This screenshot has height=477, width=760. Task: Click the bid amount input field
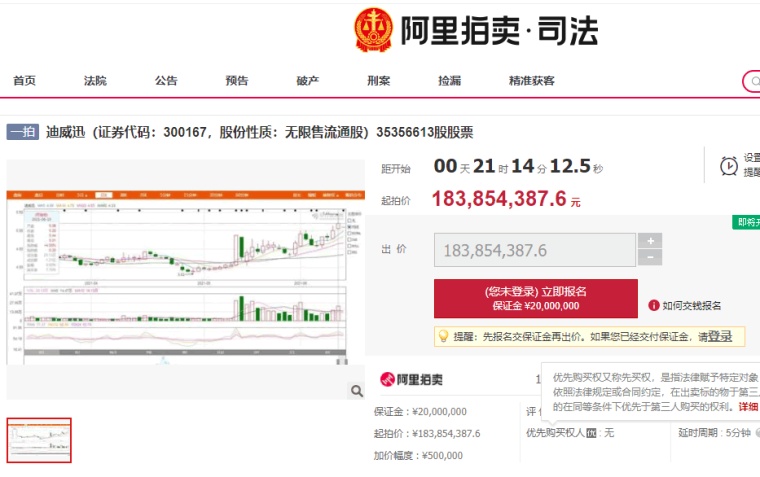533,250
